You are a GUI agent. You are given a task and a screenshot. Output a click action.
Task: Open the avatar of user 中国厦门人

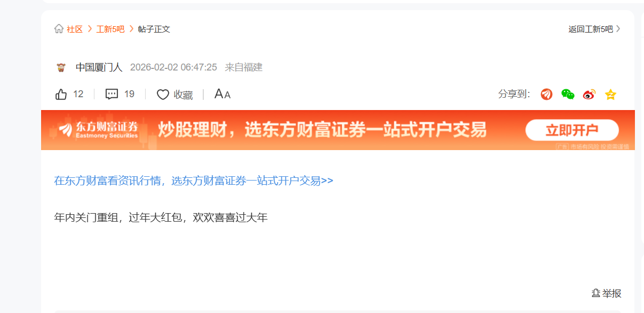[x=61, y=67]
